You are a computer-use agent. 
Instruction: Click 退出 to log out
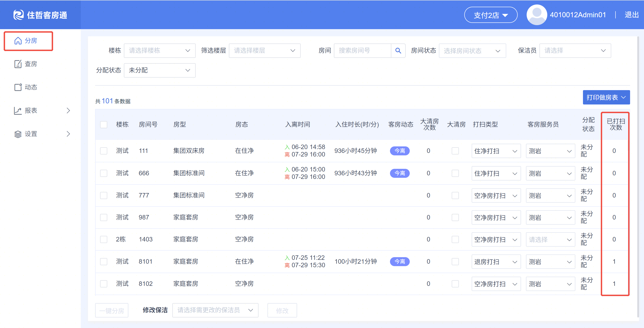pyautogui.click(x=631, y=15)
